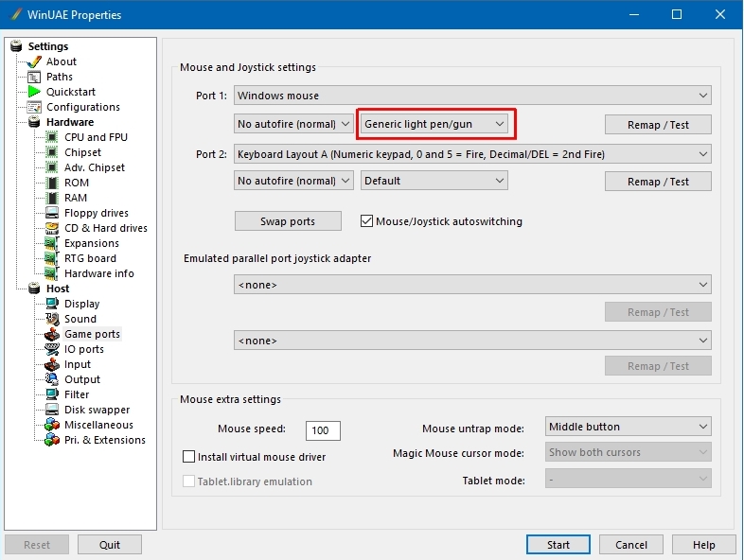Open first parallel port adapter dropdown
The image size is (744, 560).
click(x=472, y=285)
